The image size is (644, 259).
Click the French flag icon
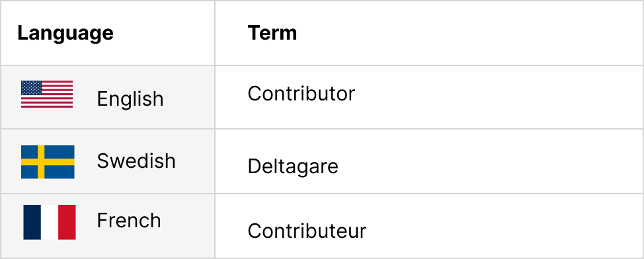tap(50, 222)
